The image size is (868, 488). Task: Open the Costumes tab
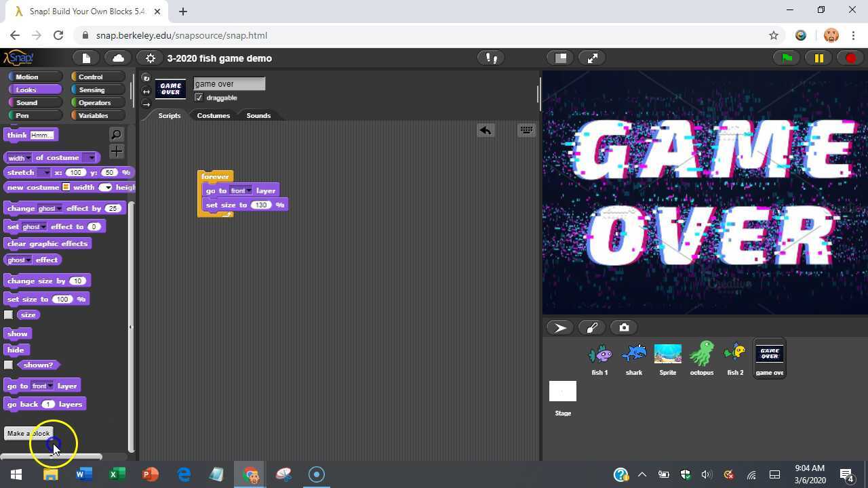214,115
